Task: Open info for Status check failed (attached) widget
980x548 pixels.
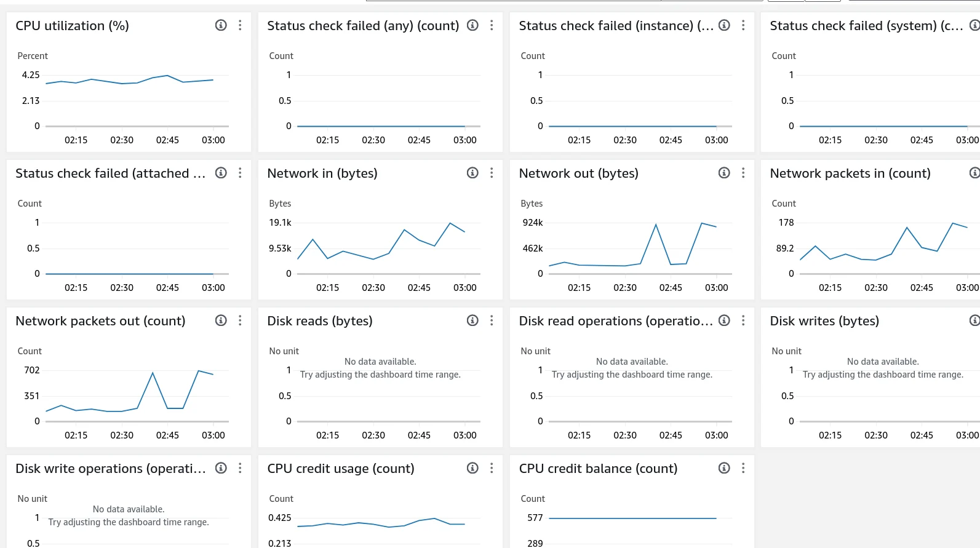Action: tap(221, 173)
